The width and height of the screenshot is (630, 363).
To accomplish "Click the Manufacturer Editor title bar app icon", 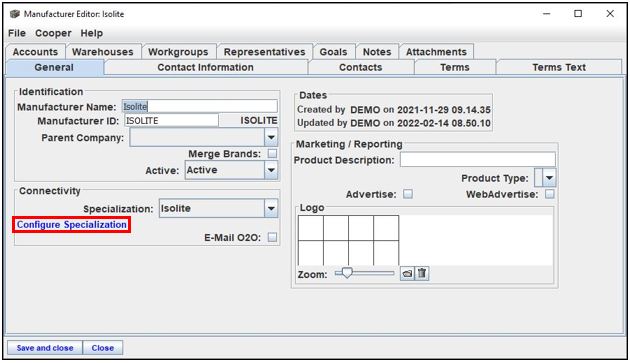I will [15, 14].
